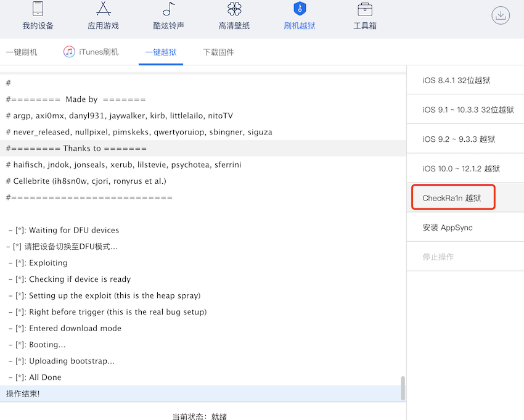Click the log panel vertical scrollbar

pos(403,388)
